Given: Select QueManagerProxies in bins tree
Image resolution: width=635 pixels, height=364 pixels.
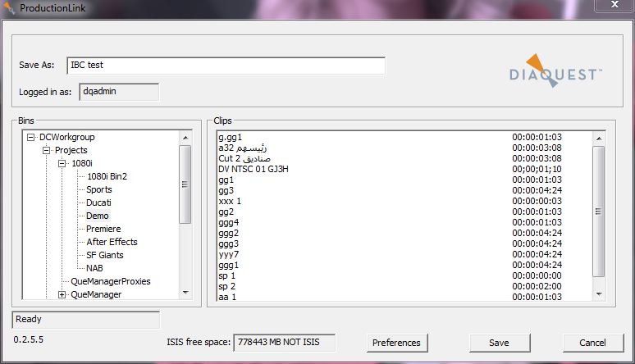Looking at the screenshot, I should coord(111,281).
